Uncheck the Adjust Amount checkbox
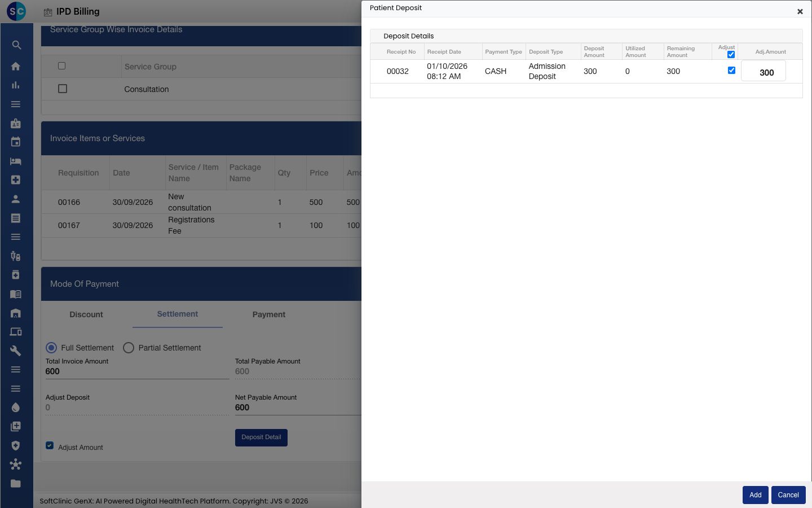Viewport: 812px width, 508px height. pyautogui.click(x=50, y=445)
